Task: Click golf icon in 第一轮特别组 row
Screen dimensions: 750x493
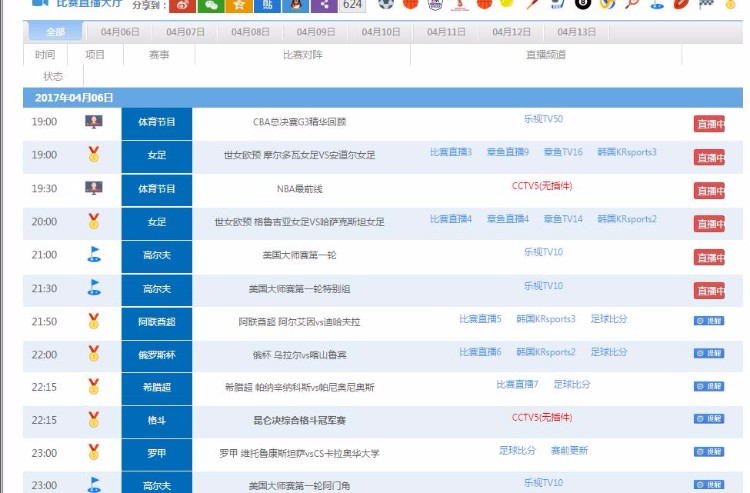Action: [94, 287]
